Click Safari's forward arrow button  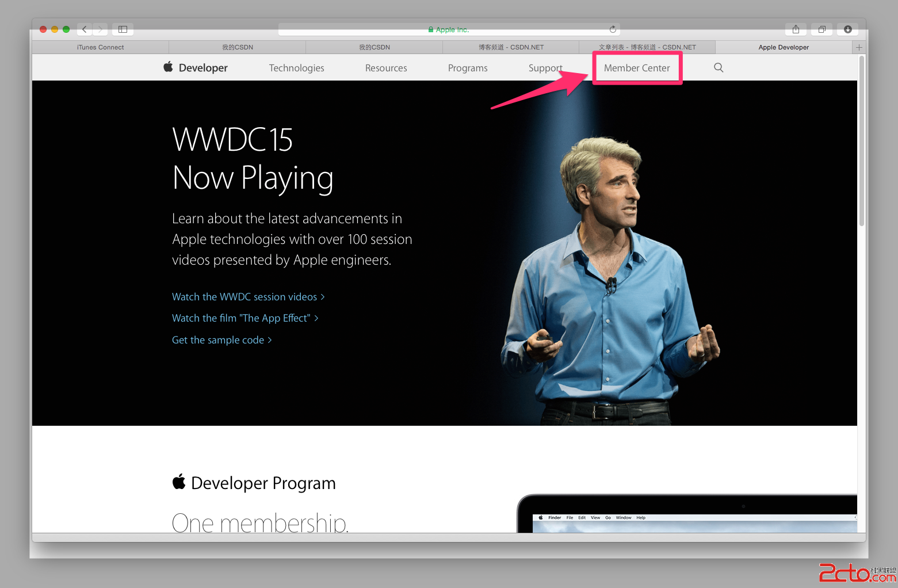pos(100,29)
